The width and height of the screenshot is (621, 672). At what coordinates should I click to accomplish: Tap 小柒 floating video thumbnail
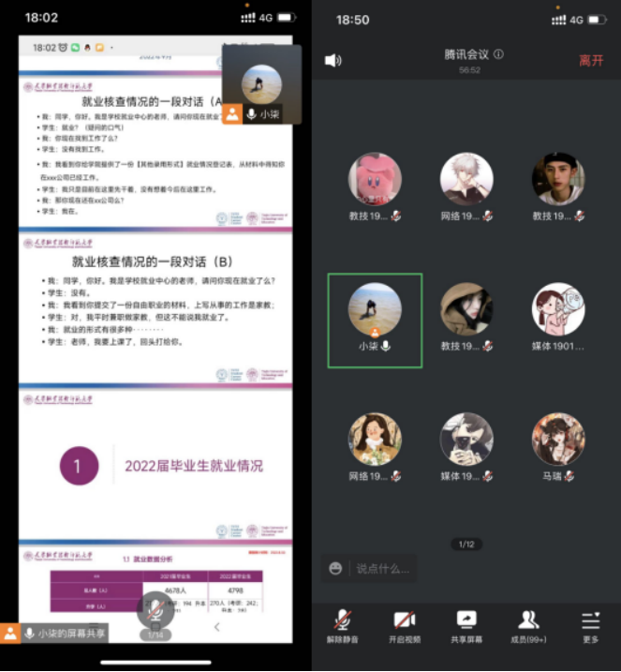(x=261, y=85)
